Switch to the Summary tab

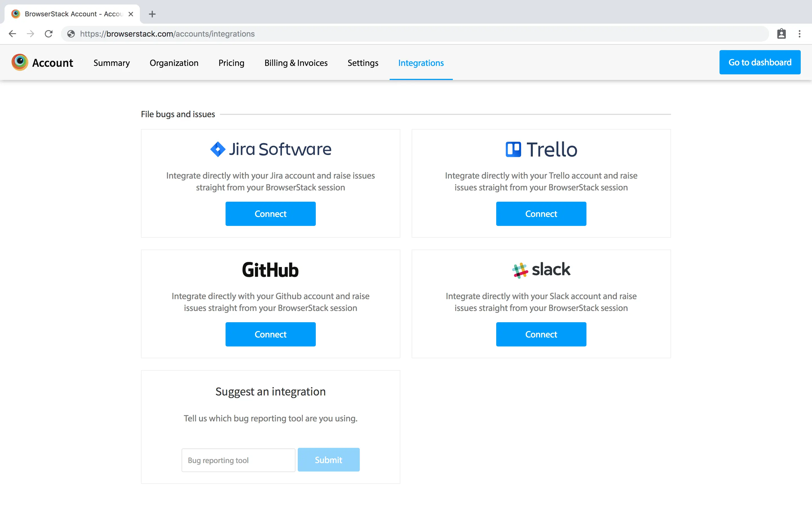(x=111, y=63)
